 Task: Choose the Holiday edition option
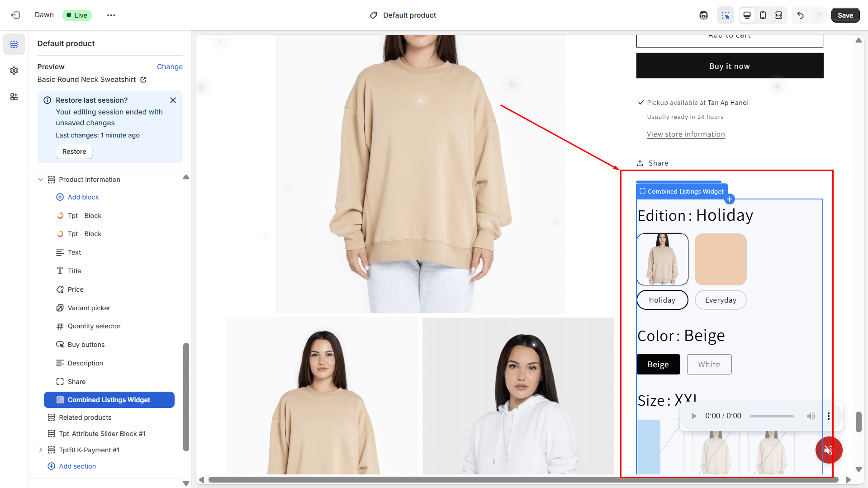662,300
